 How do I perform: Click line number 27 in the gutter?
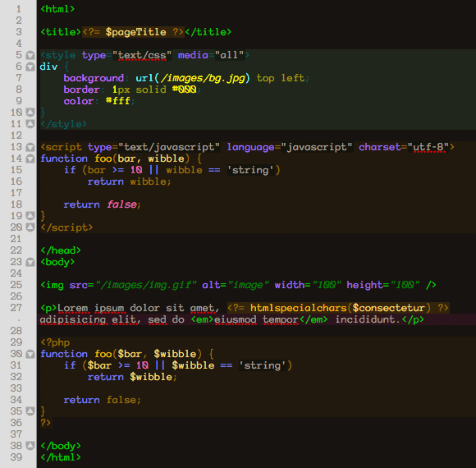16,308
